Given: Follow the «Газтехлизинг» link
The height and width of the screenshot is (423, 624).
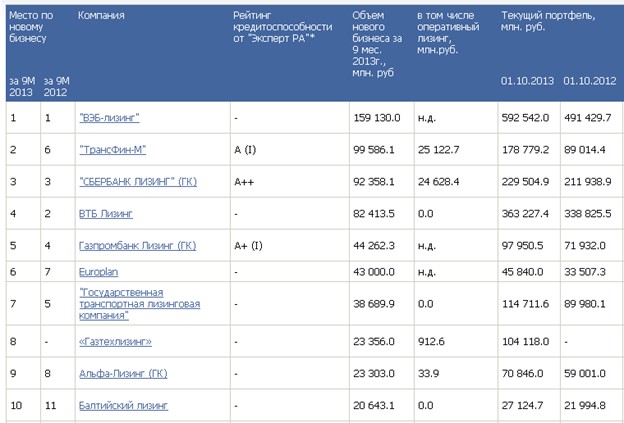Looking at the screenshot, I should tap(115, 341).
